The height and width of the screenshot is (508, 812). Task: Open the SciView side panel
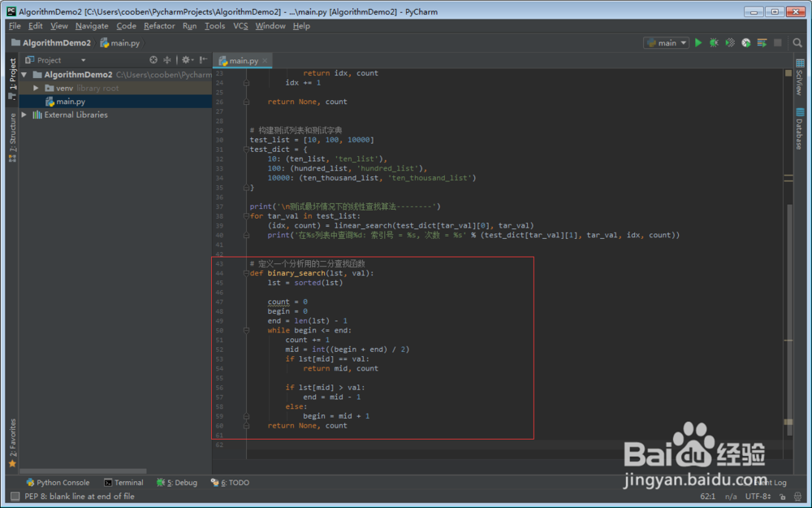point(800,76)
